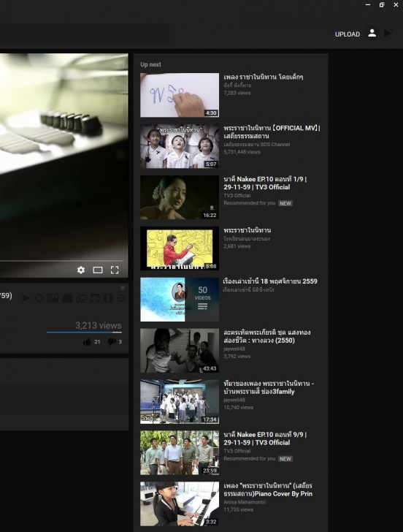Click the dashed frame icon below the video
The width and height of the screenshot is (403, 532).
point(95,298)
